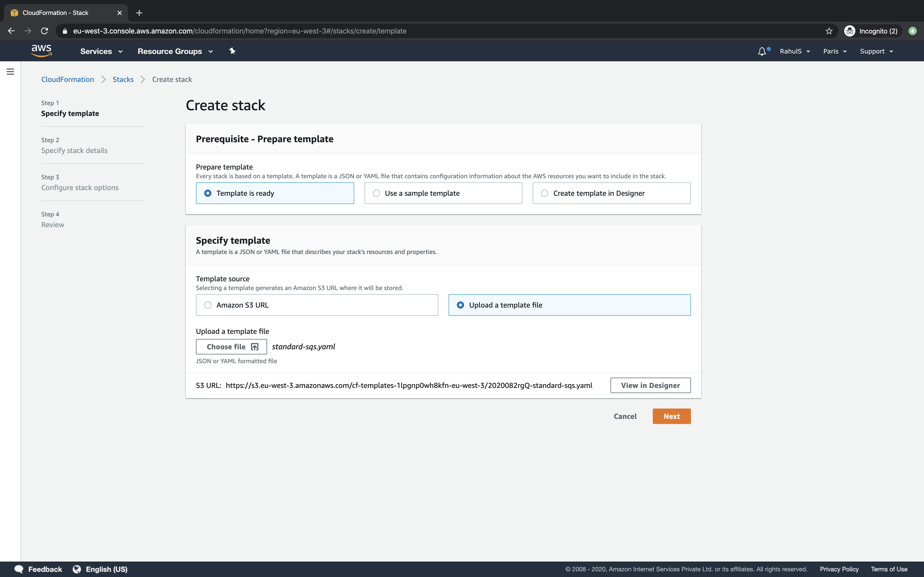Click the browser reload icon
The width and height of the screenshot is (924, 577).
coord(44,31)
